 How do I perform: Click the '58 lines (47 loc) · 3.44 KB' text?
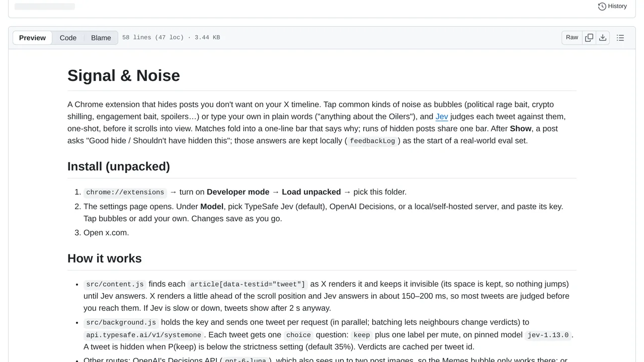click(x=171, y=38)
